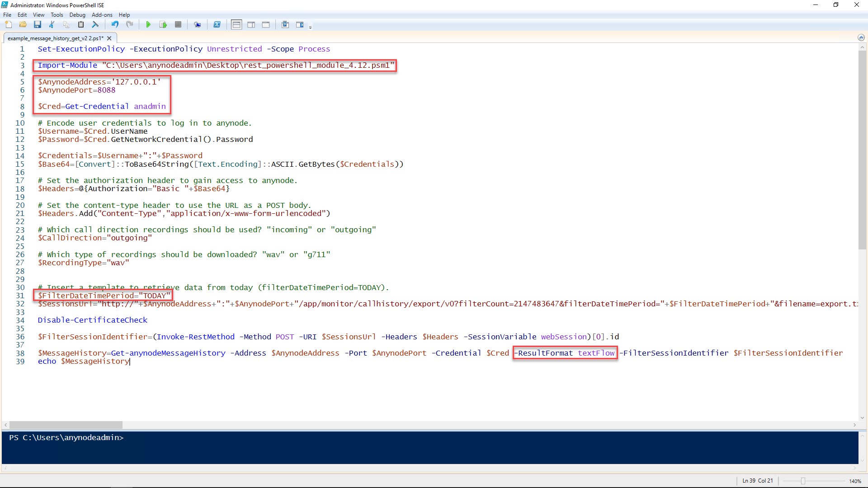Select the example_message_history_get_v2 tab

pos(53,38)
